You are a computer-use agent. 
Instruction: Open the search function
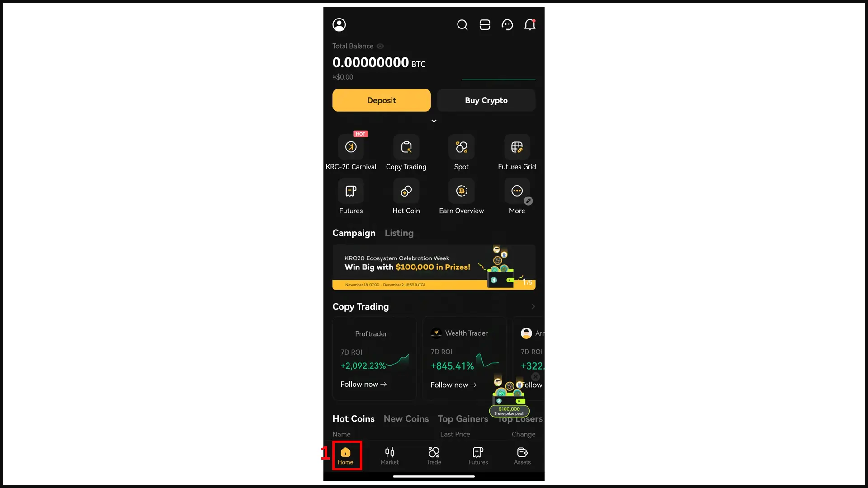pos(462,24)
